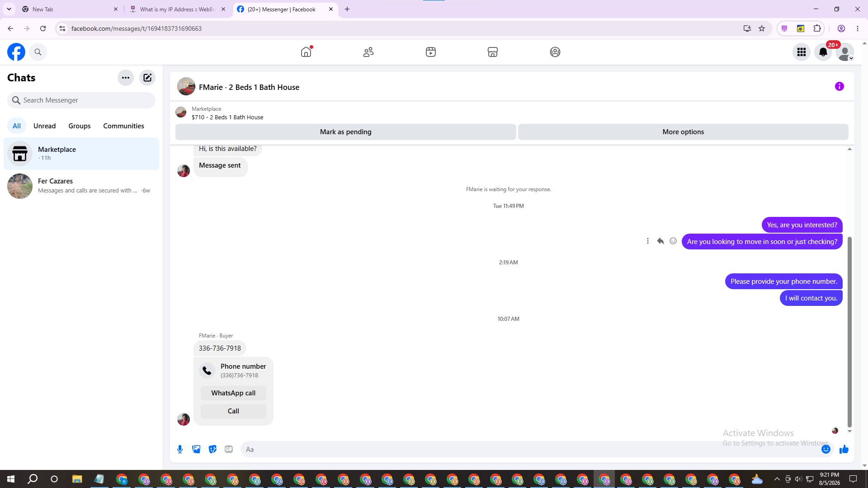Open the Fer Cazares conversation
Image resolution: width=868 pixels, height=488 pixels.
point(81,186)
